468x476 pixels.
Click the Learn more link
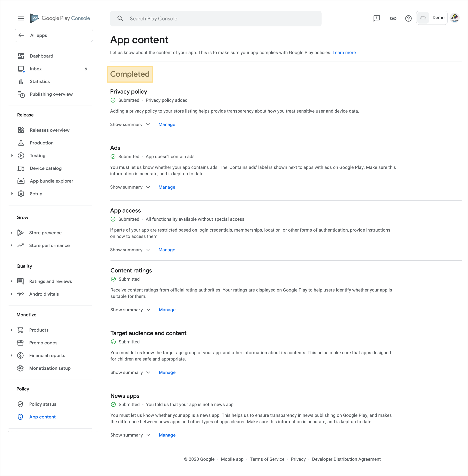click(x=344, y=53)
